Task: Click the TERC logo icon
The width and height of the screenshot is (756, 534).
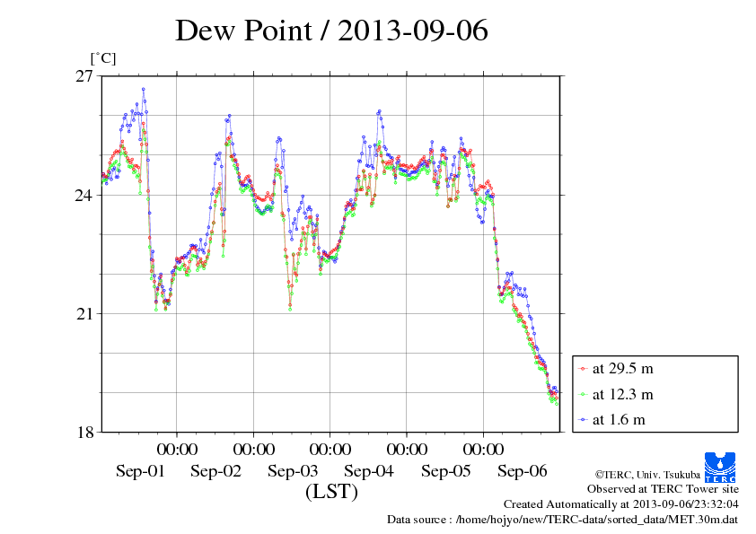Action: coord(720,468)
